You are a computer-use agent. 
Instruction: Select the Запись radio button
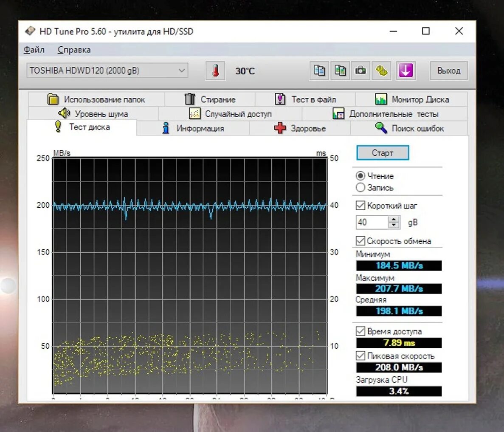click(360, 187)
